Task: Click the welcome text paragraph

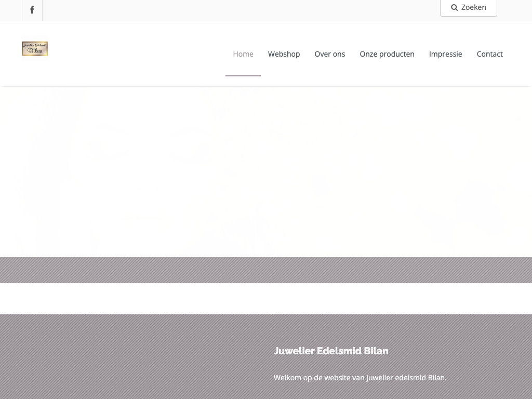Action: coord(360,378)
